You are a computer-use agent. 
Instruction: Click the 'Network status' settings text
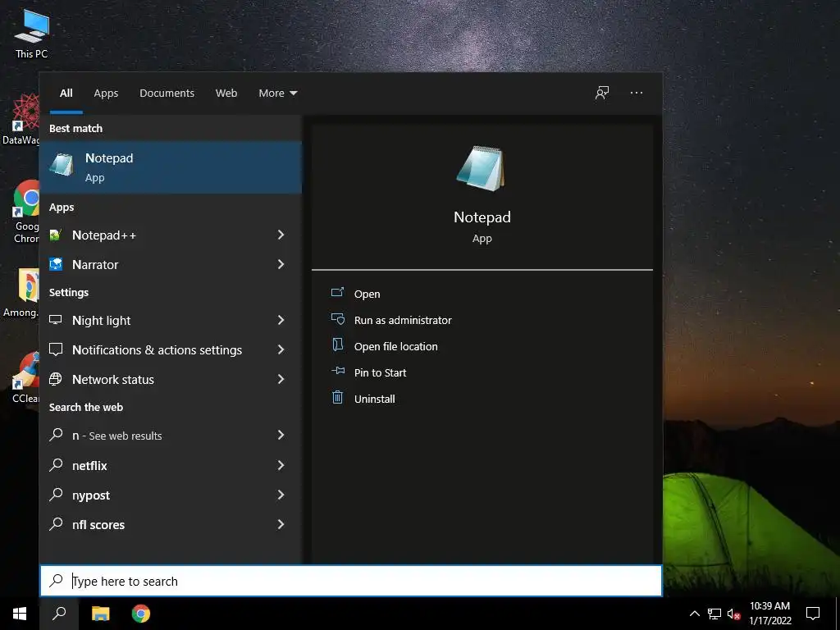(x=113, y=380)
